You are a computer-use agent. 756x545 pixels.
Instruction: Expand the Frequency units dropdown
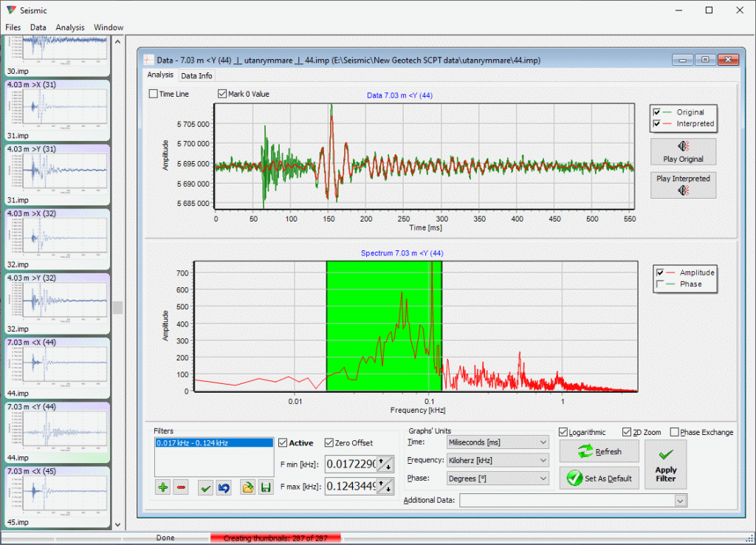[497, 460]
